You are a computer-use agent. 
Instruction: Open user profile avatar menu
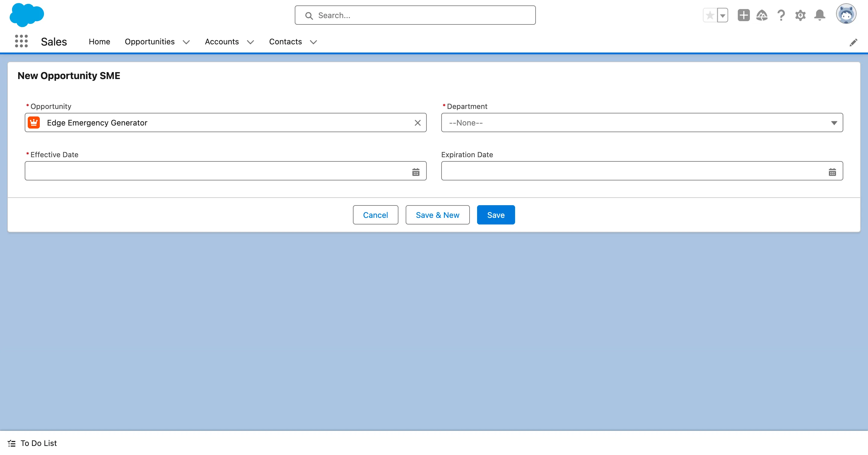(846, 14)
